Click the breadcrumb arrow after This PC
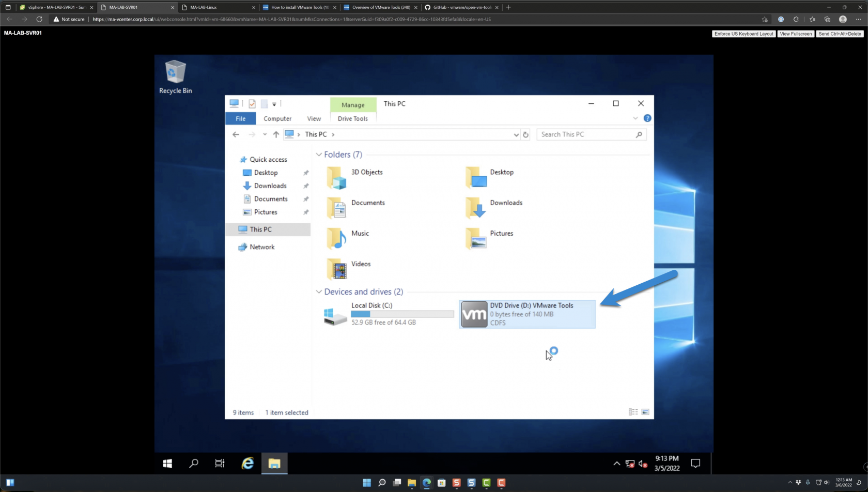868x492 pixels. (333, 134)
